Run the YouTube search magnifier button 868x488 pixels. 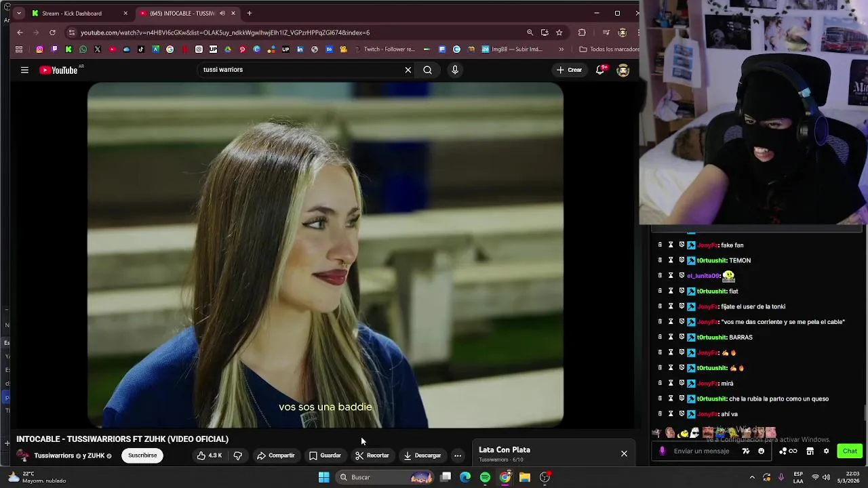(x=428, y=70)
